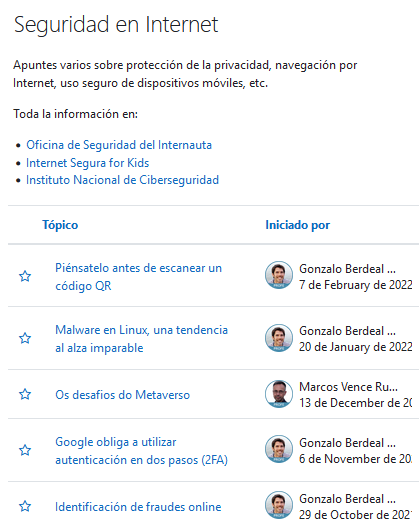Star the Identificación de fraudes online topic
419x529 pixels.
pos(25,506)
